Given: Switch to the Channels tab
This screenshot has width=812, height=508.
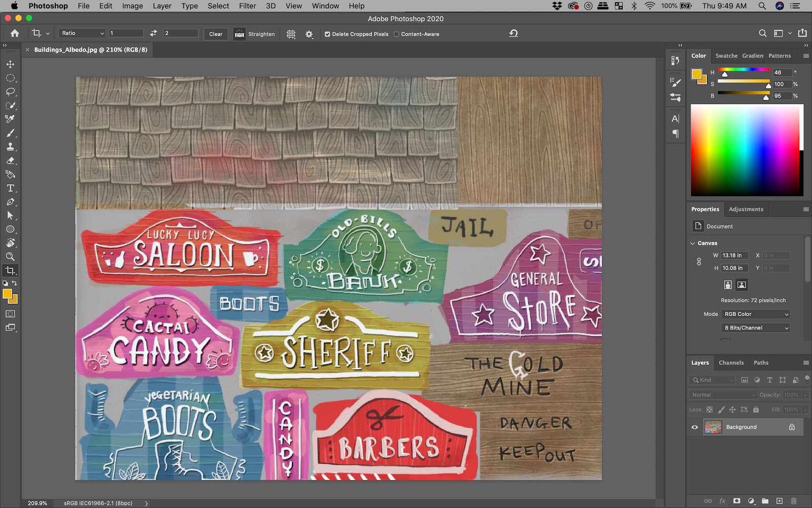Looking at the screenshot, I should (731, 363).
